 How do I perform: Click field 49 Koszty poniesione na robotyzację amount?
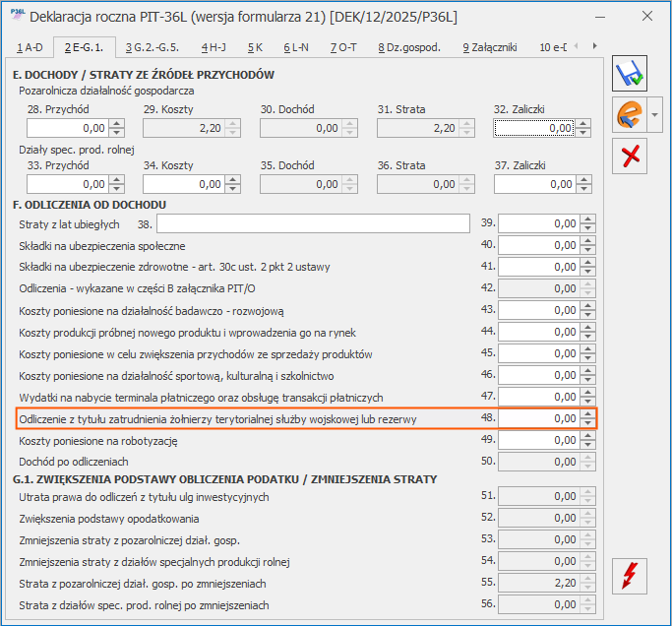pyautogui.click(x=539, y=440)
